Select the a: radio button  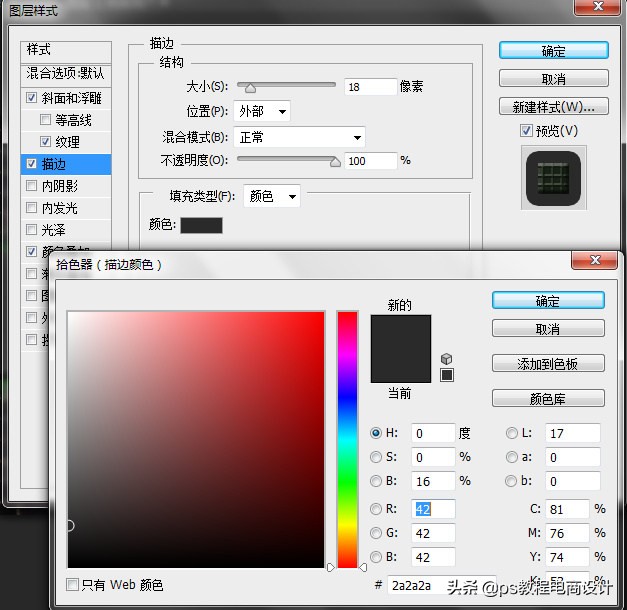tap(511, 457)
